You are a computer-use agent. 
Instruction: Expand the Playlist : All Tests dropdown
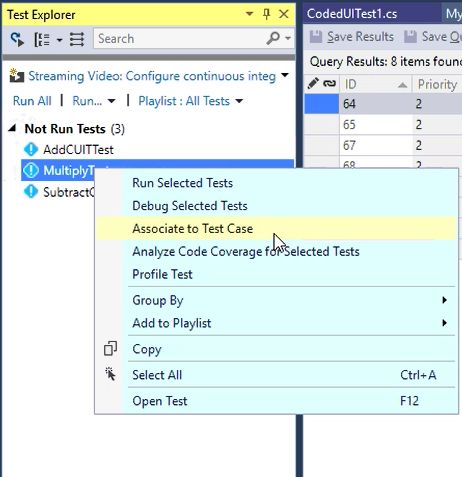pos(239,101)
